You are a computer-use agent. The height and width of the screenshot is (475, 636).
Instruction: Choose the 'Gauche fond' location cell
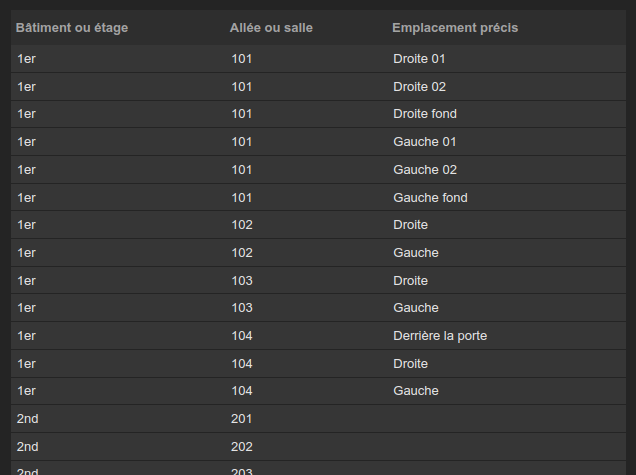coord(430,198)
